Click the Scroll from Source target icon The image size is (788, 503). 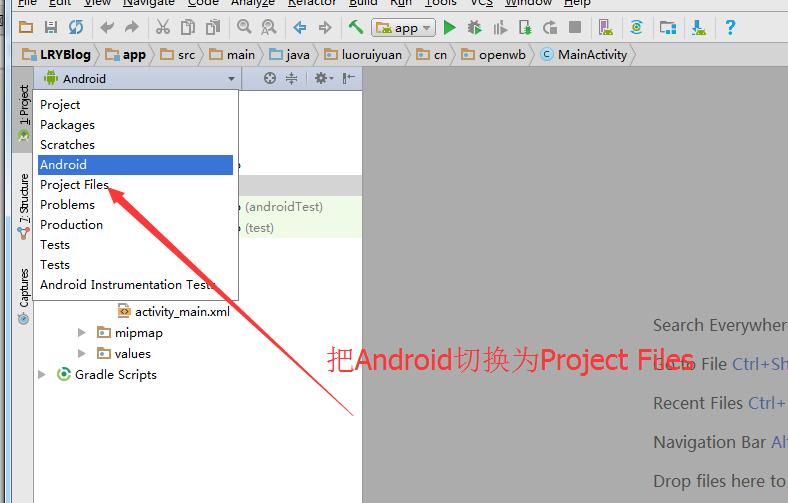coord(270,78)
